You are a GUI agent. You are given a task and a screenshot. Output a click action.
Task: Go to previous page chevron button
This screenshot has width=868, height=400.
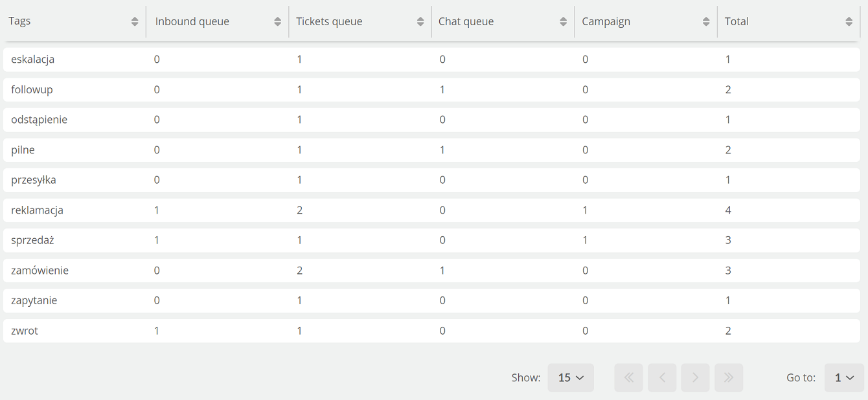[x=662, y=377]
